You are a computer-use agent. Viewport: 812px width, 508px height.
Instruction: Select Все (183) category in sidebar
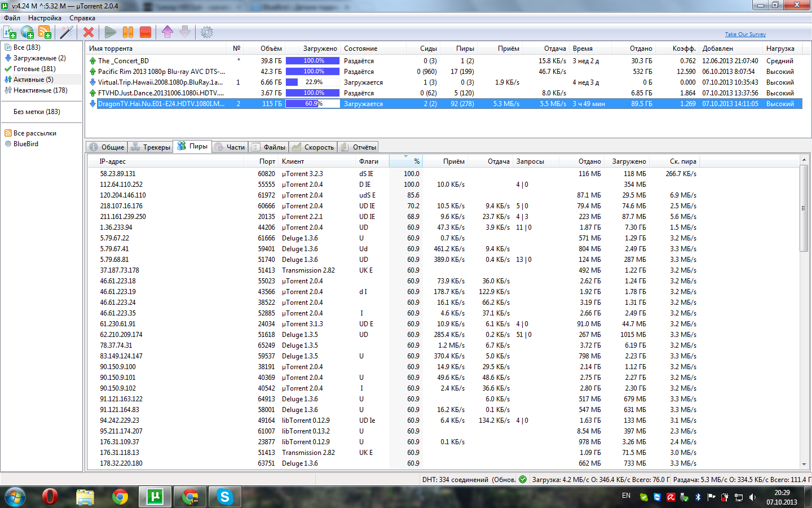coord(27,47)
